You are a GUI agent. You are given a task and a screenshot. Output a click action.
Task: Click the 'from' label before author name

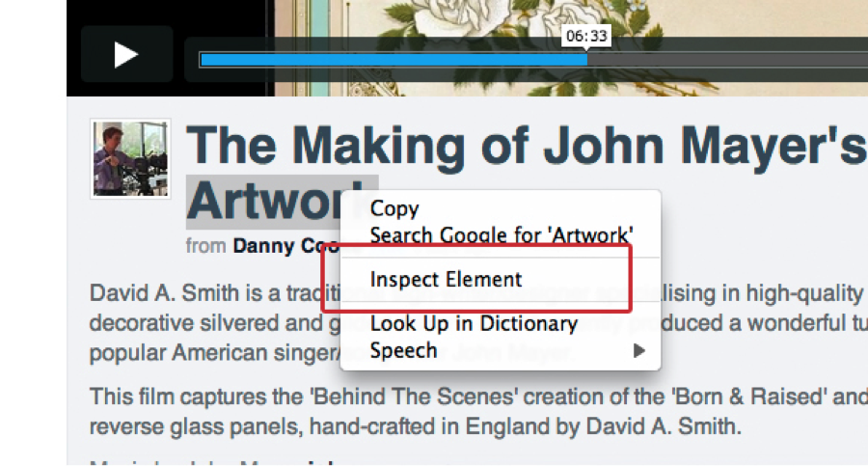click(x=205, y=245)
